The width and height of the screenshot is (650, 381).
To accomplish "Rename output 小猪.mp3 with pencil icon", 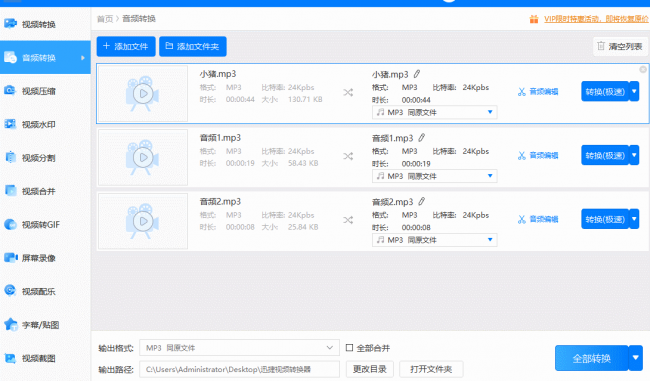I will point(417,74).
